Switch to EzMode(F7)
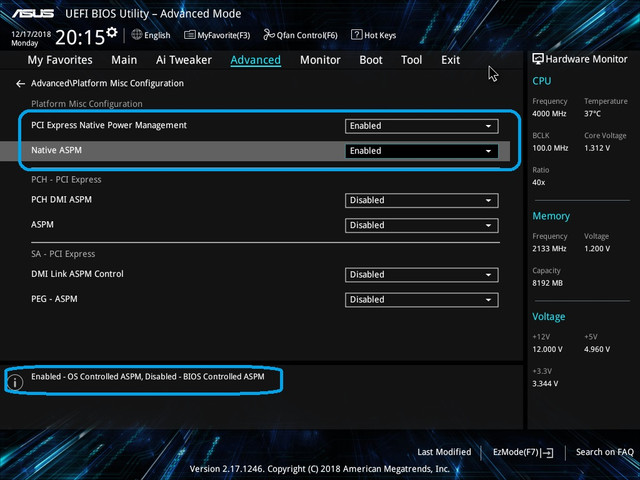640x480 pixels. pyautogui.click(x=523, y=452)
